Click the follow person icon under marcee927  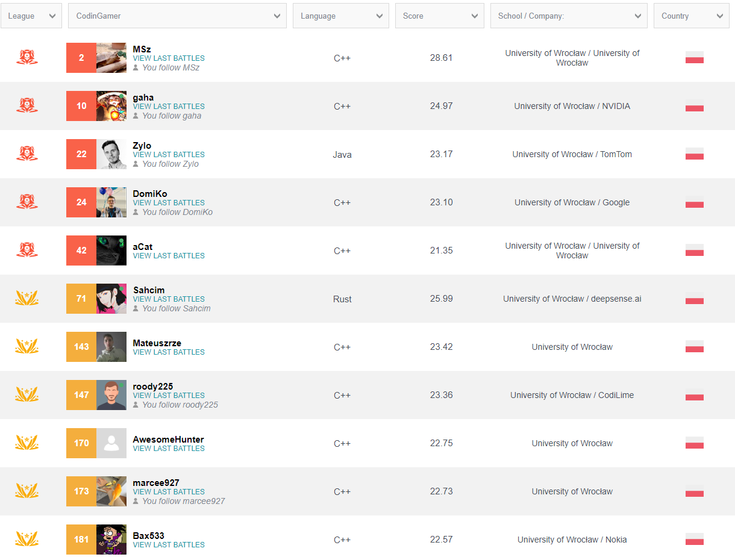coord(136,501)
